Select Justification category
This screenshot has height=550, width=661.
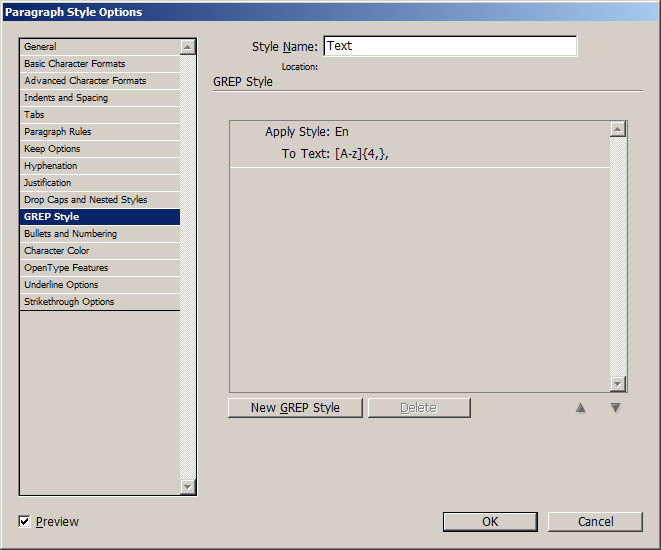100,182
